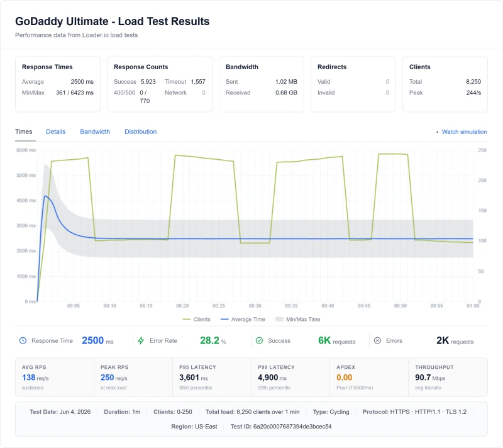Click the Throughput 90.7 Mbps metric
Viewport: 503px width, 448px height.
[x=430, y=378]
